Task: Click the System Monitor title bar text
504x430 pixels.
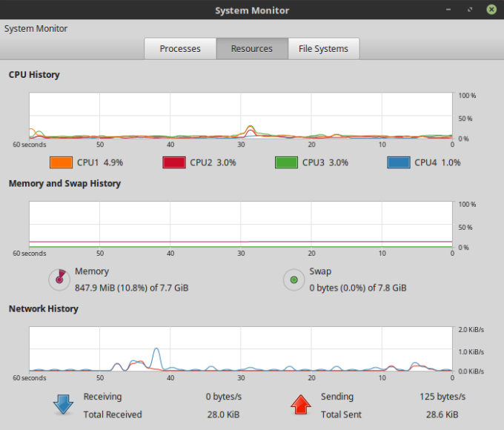Action: pos(252,10)
